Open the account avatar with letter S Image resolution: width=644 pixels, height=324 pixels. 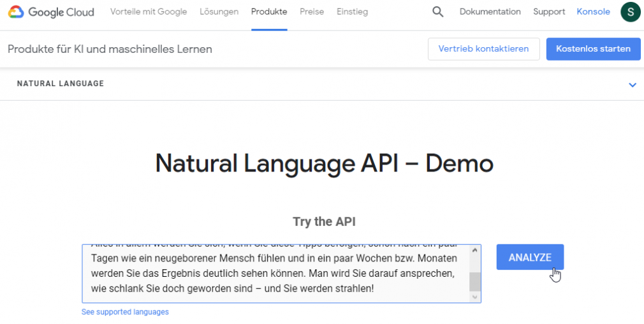(x=631, y=12)
